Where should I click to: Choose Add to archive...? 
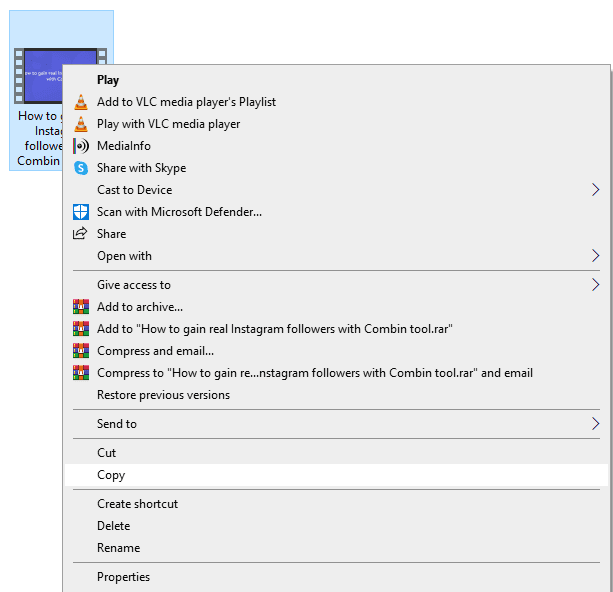[336, 307]
